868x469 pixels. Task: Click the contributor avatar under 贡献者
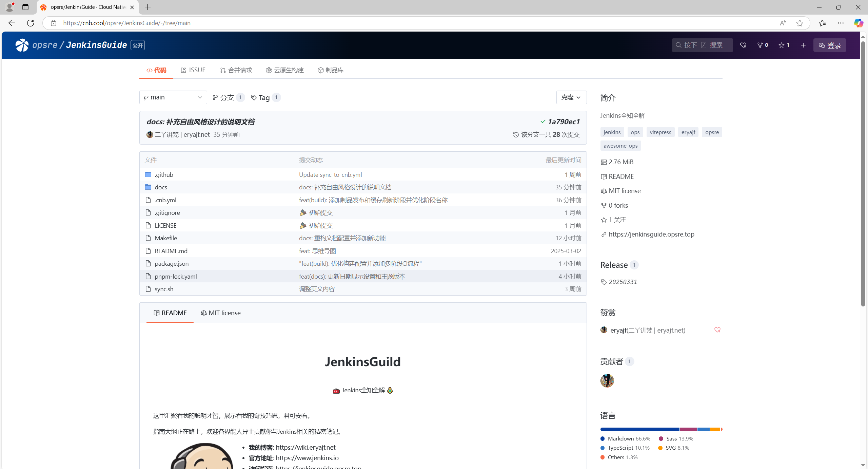coord(607,380)
